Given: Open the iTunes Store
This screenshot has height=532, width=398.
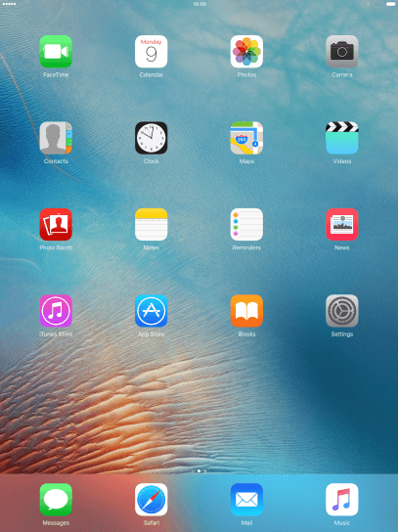Looking at the screenshot, I should [x=56, y=311].
